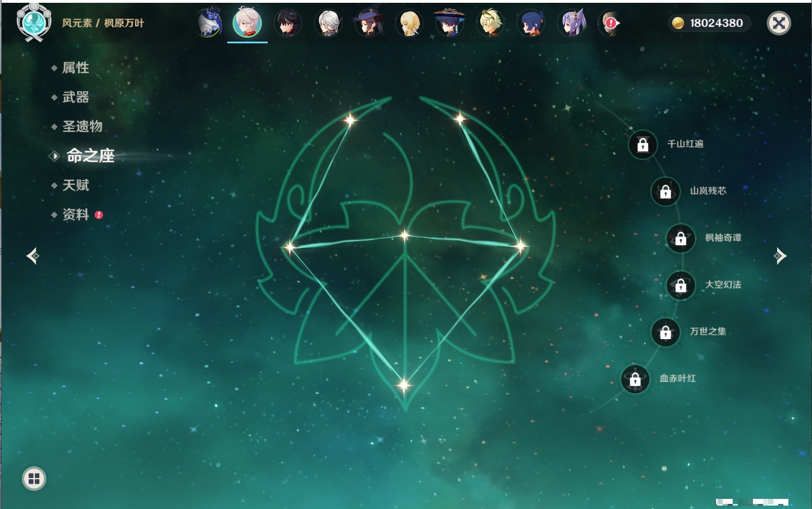The image size is (812, 509).
Task: Go to next character with right arrow
Action: pos(780,256)
